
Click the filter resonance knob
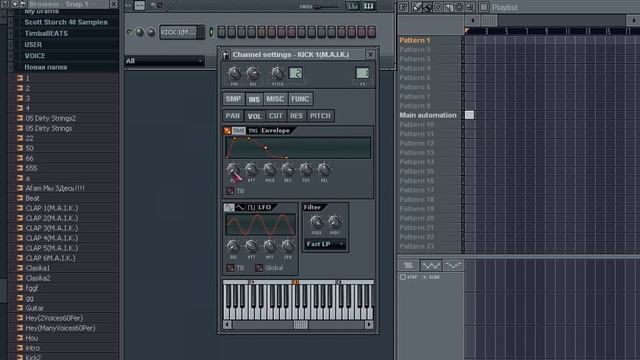(x=334, y=222)
